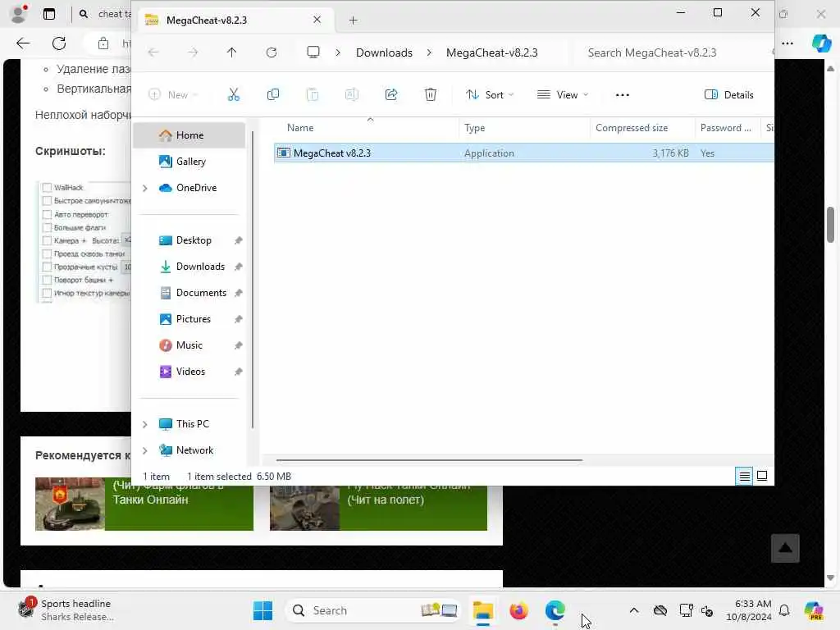Viewport: 840px width, 630px height.
Task: Select OneDrive in navigation pane
Action: 189,188
